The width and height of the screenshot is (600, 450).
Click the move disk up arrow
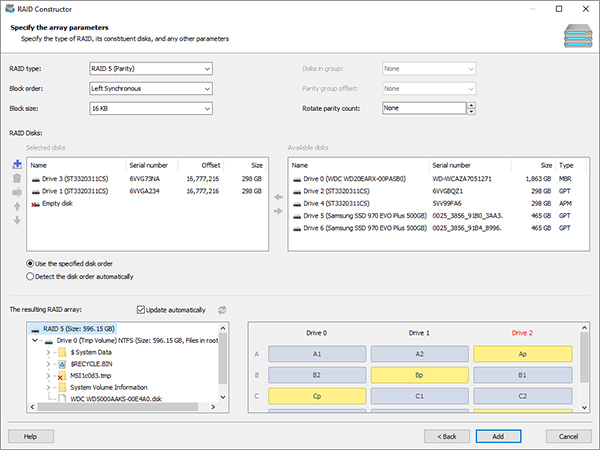tap(17, 207)
